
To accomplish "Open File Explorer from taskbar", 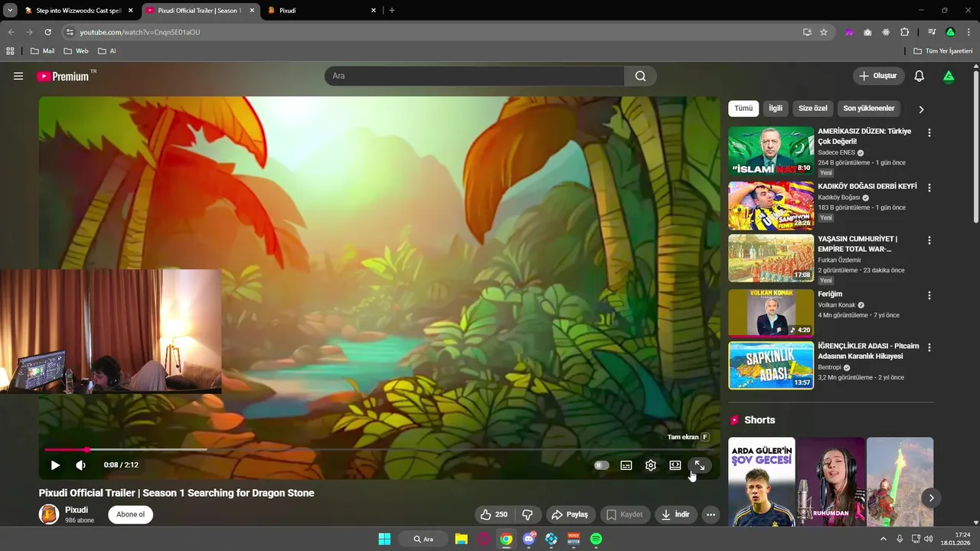I will click(461, 539).
